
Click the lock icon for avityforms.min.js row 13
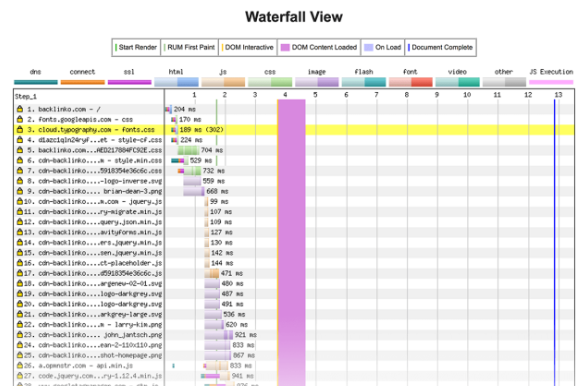[x=20, y=232]
